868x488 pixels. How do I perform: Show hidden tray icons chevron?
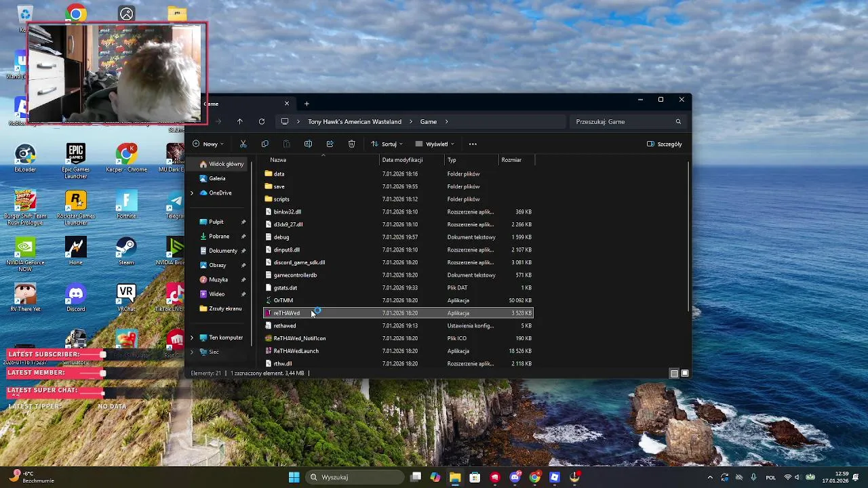[x=710, y=477]
